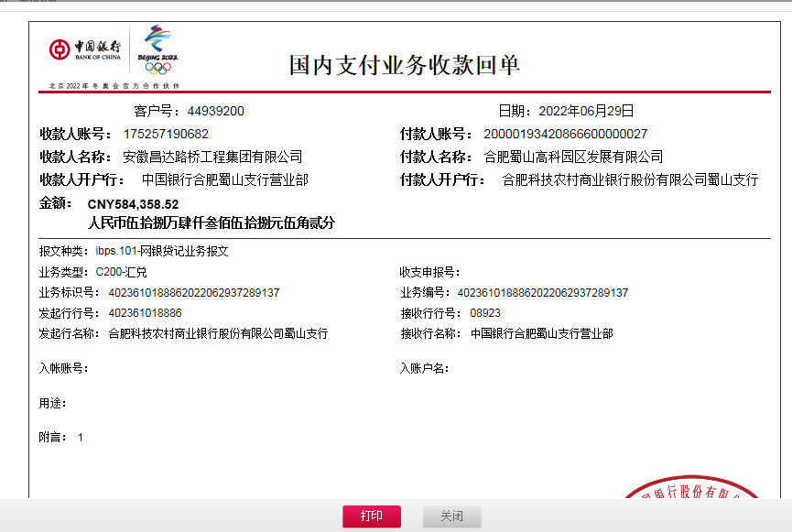This screenshot has height=532, width=792.
Task: Click the amount written in Chinese characters
Action: 211,223
